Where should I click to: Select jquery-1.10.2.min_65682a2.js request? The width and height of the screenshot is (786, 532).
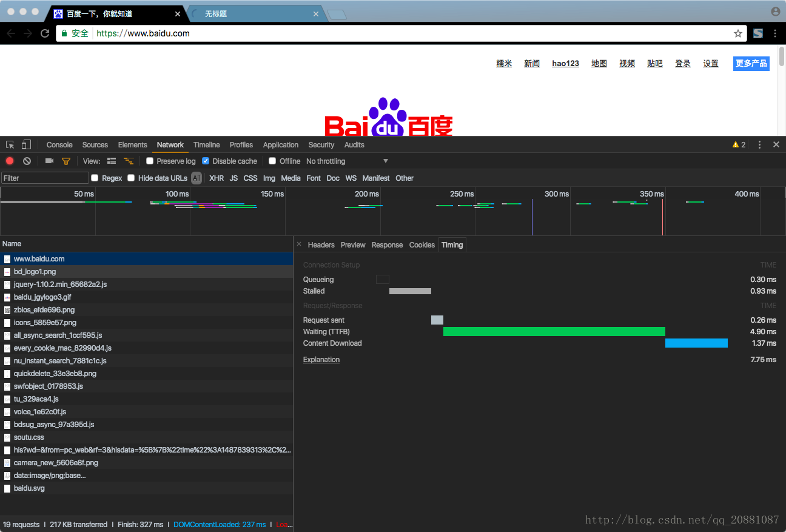point(146,284)
